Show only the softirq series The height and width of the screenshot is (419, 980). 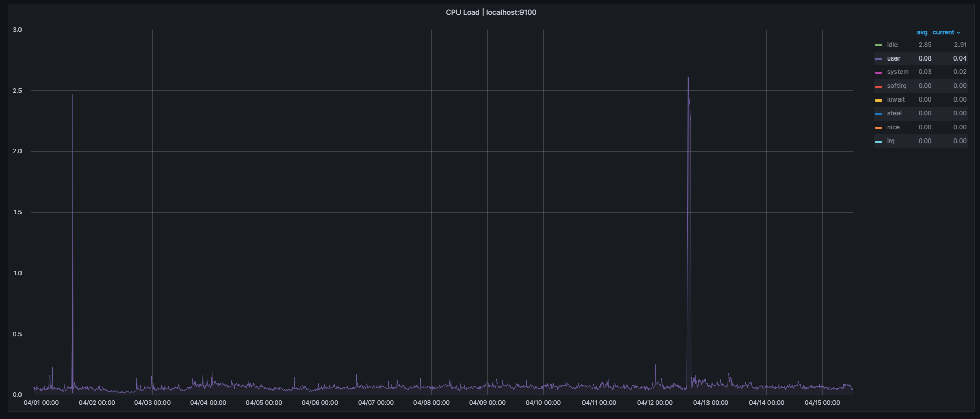click(x=896, y=86)
